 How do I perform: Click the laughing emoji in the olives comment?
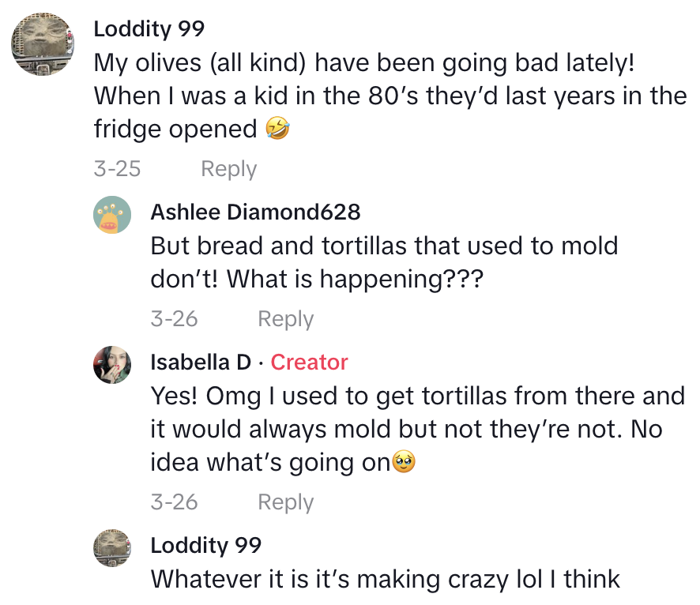coord(277,129)
